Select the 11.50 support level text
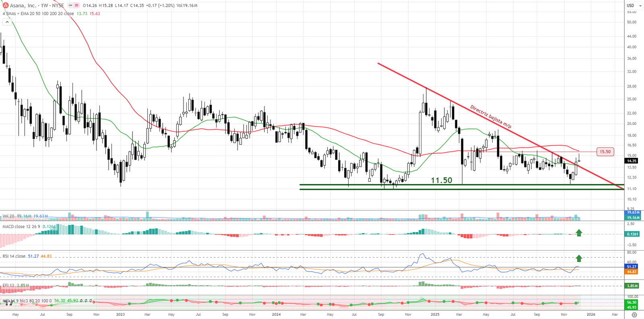This screenshot has height=319, width=644. coord(442,180)
